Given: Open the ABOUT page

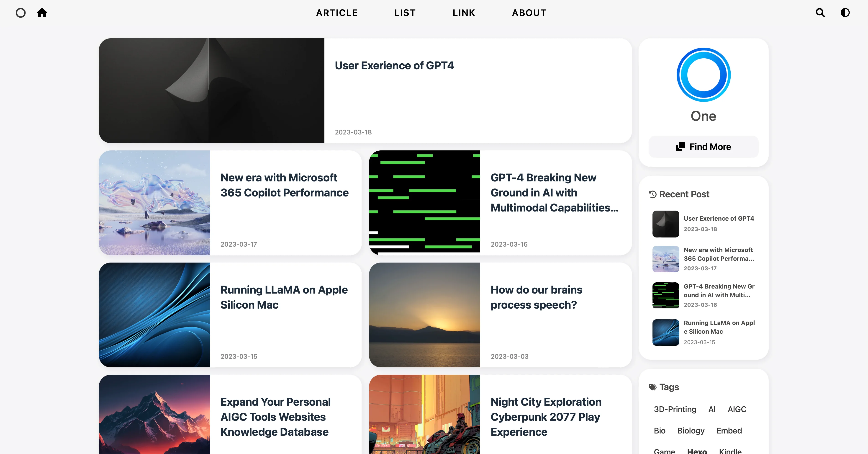Looking at the screenshot, I should coord(529,13).
